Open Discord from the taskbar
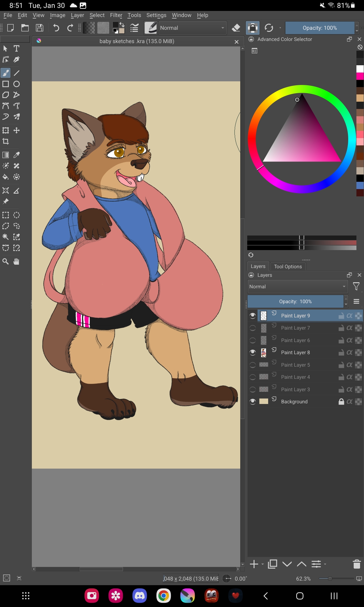 click(x=140, y=596)
